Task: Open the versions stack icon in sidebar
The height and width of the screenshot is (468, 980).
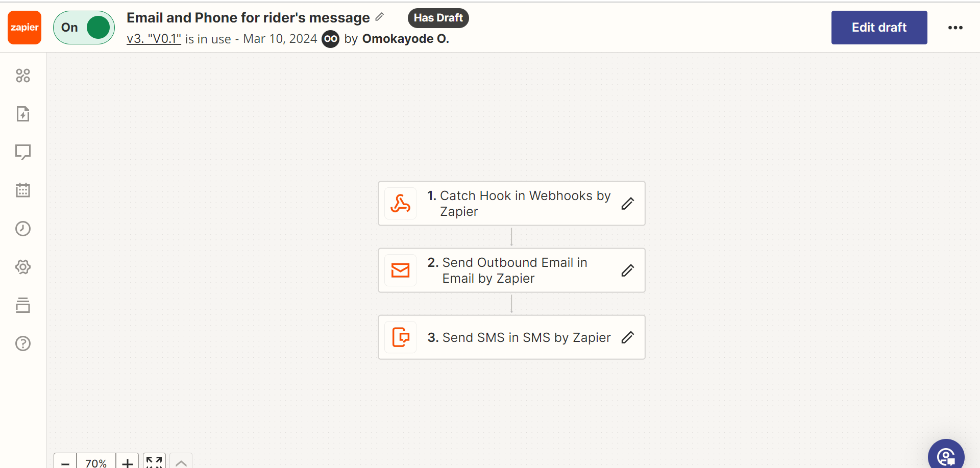Action: [x=23, y=305]
